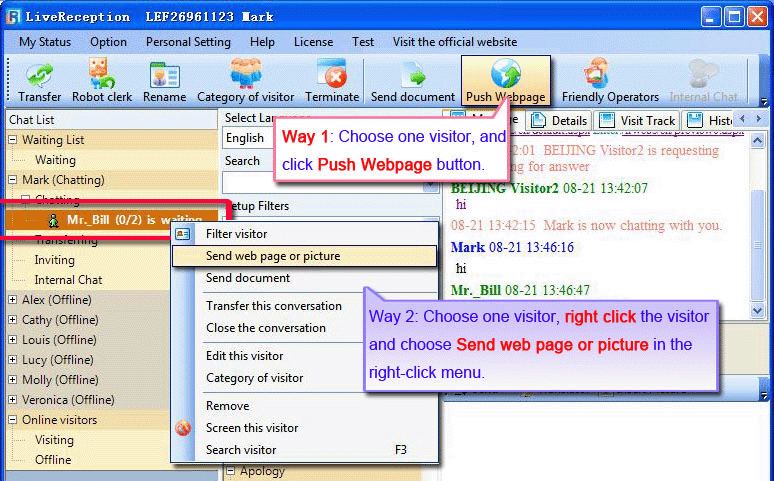This screenshot has width=774, height=481.
Task: Expand Cathy (Offline) node
Action: click(12, 320)
